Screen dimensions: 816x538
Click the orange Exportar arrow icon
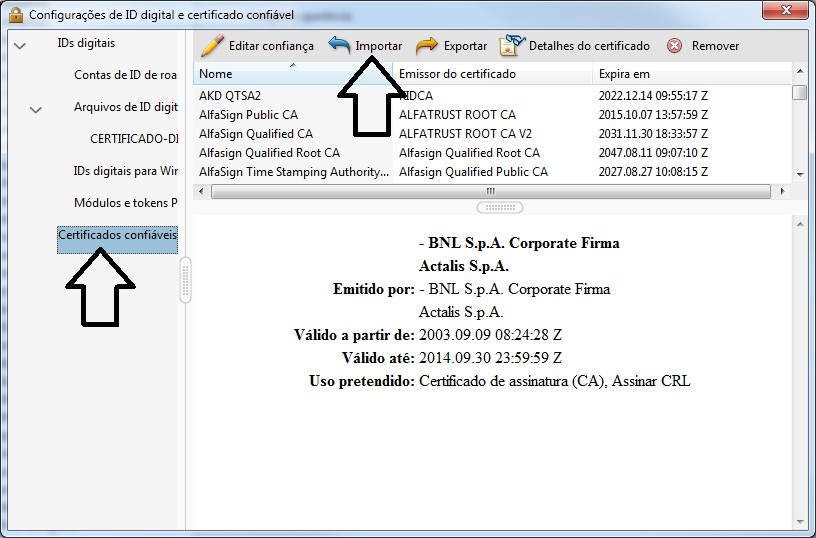click(427, 46)
